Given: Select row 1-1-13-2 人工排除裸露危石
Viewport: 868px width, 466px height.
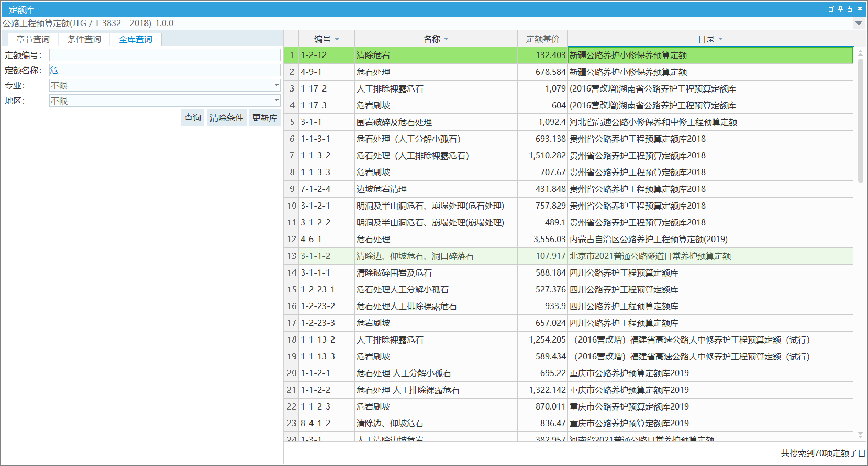Looking at the screenshot, I should [x=568, y=339].
